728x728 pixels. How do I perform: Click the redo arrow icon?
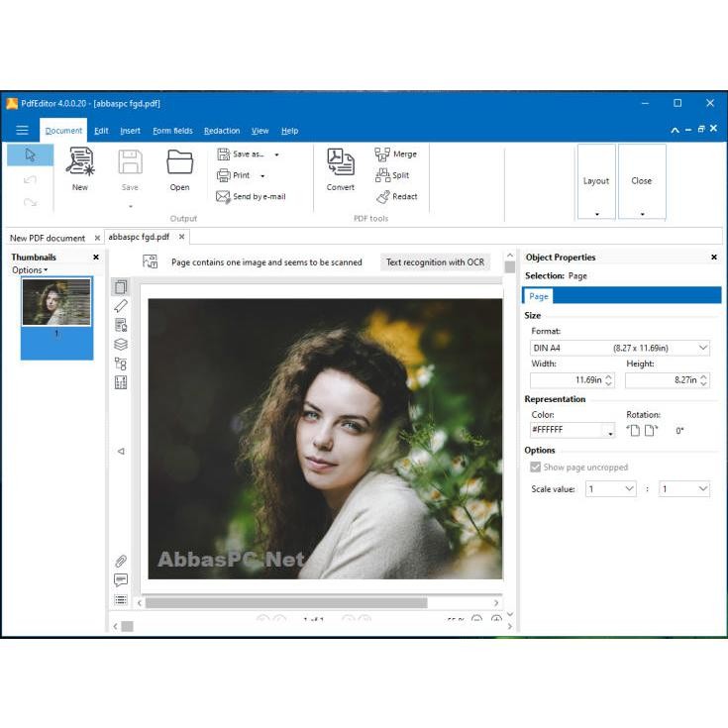coord(30,202)
